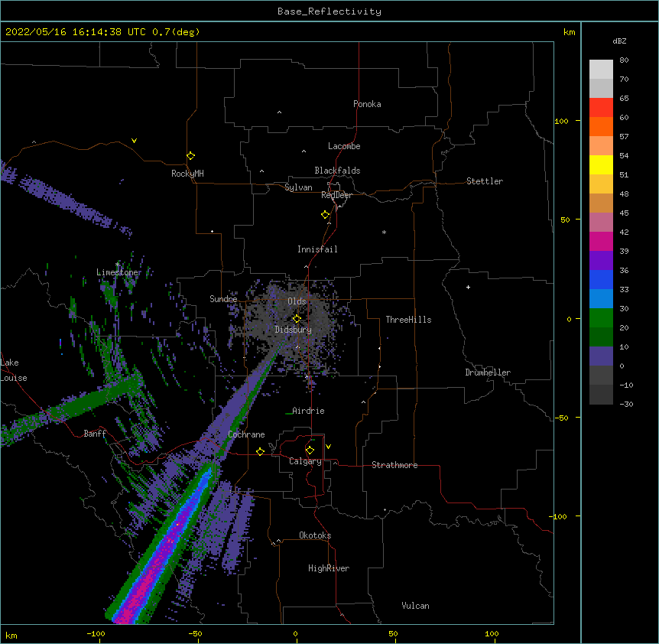Click the horizontal axis 50 tick label
Viewport: 659px width, 644px height.
click(x=393, y=633)
